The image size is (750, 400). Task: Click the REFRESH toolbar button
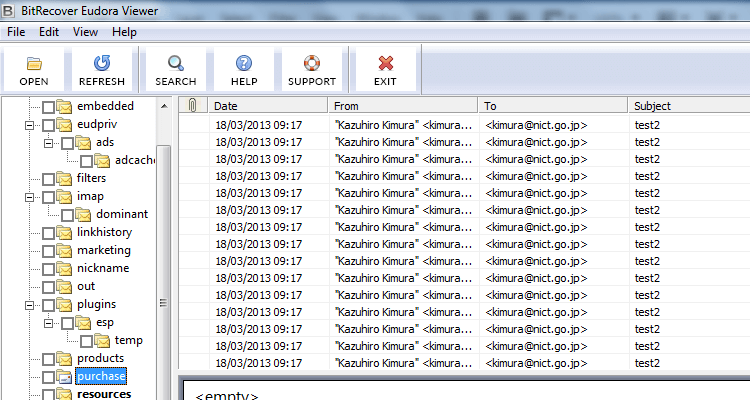tap(101, 69)
